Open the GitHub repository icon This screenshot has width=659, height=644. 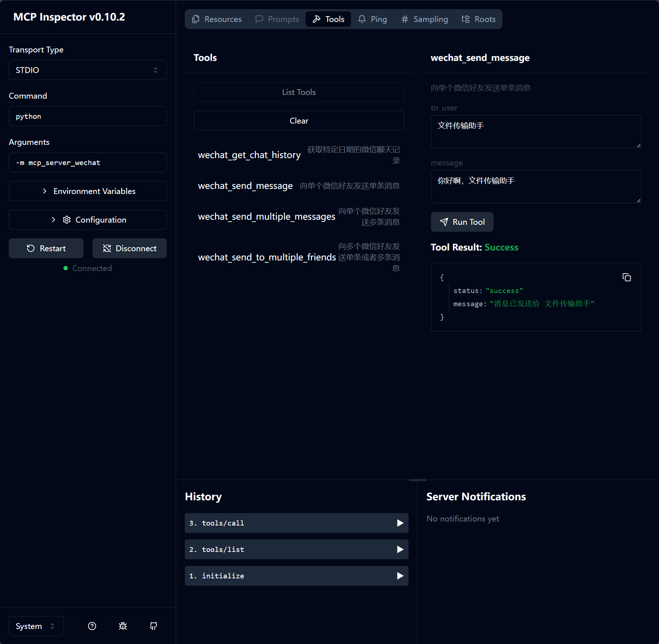coord(153,626)
